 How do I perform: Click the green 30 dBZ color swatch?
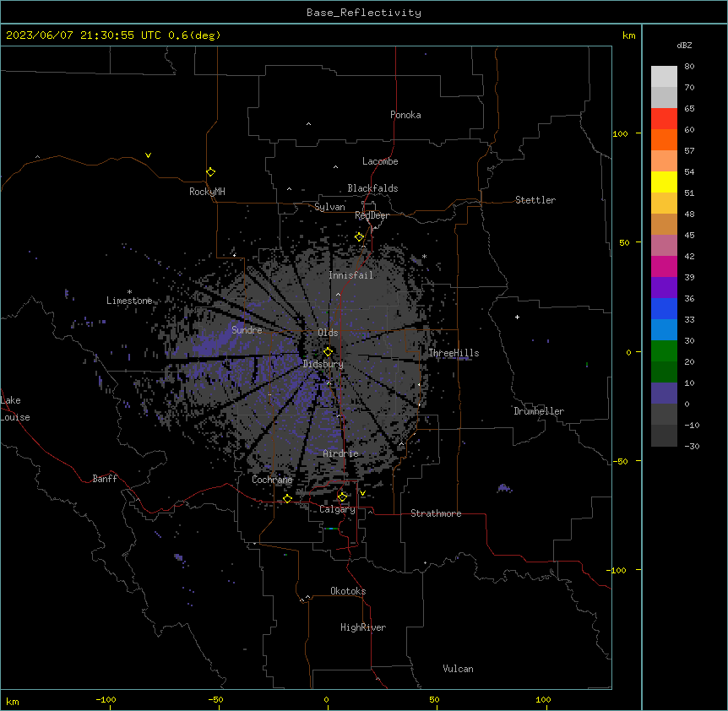664,351
